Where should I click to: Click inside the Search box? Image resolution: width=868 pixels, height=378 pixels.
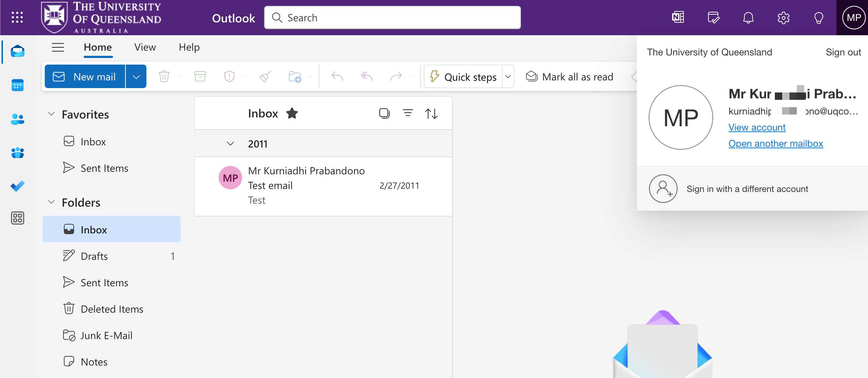(x=392, y=17)
